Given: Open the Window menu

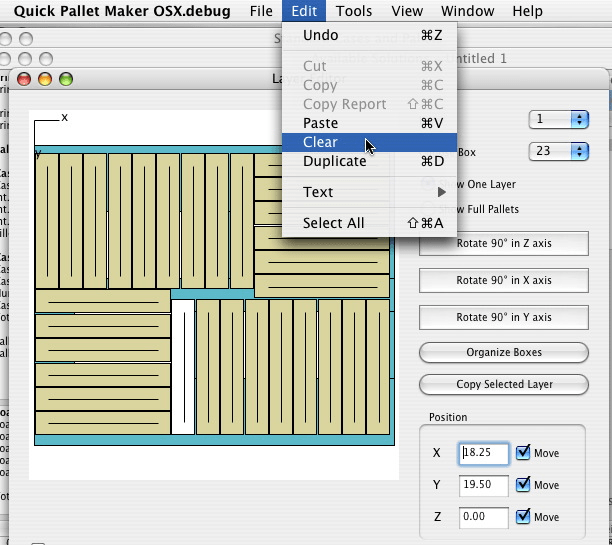Looking at the screenshot, I should [467, 11].
